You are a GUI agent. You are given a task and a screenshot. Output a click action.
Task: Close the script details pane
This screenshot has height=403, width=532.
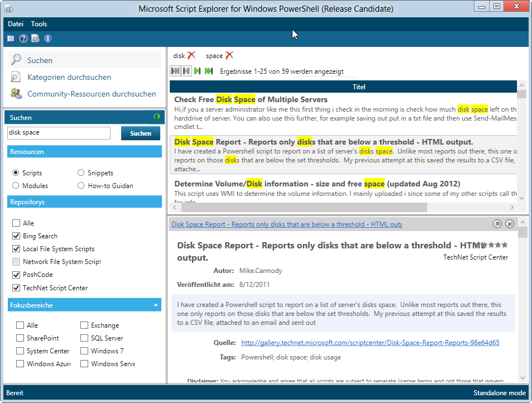(x=509, y=224)
